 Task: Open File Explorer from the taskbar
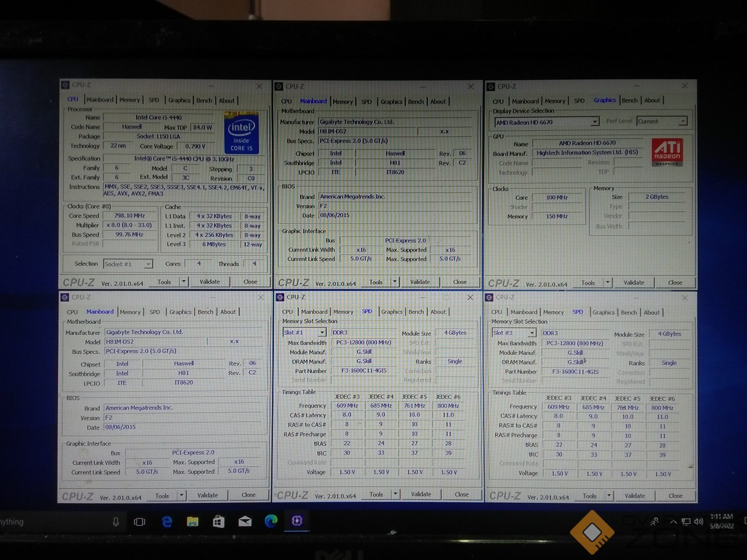(193, 521)
